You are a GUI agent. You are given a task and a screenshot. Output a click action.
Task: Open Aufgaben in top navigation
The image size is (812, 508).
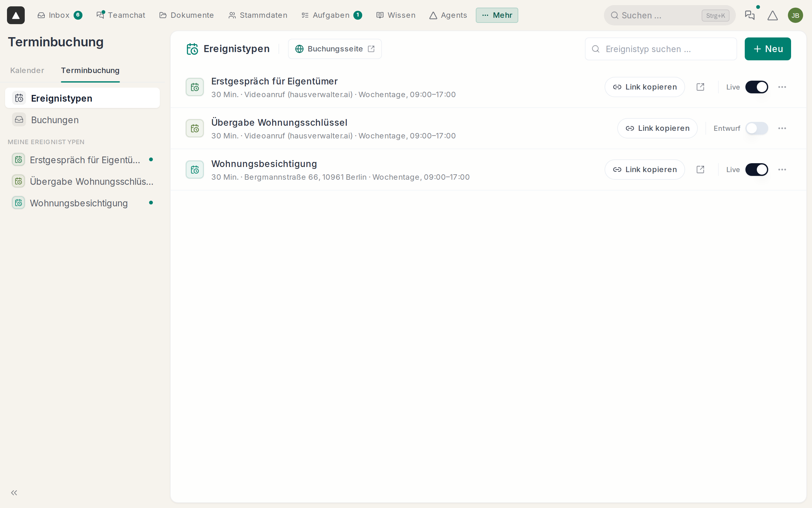pyautogui.click(x=331, y=15)
